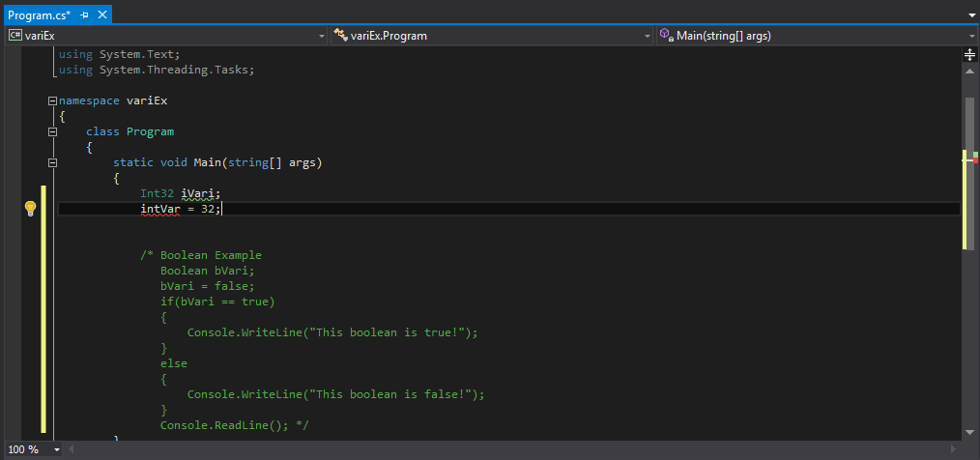Screen dimensions: 980x460
Task: Collapse the class Program block
Action: (x=52, y=131)
